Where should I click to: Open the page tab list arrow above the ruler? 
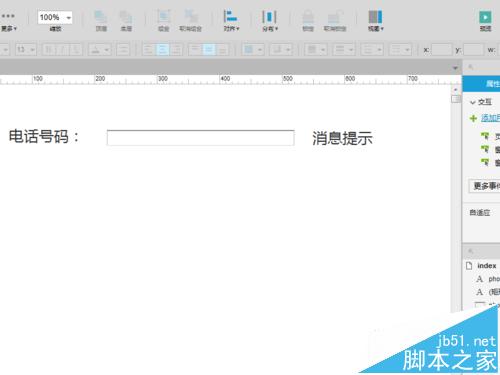(455, 68)
